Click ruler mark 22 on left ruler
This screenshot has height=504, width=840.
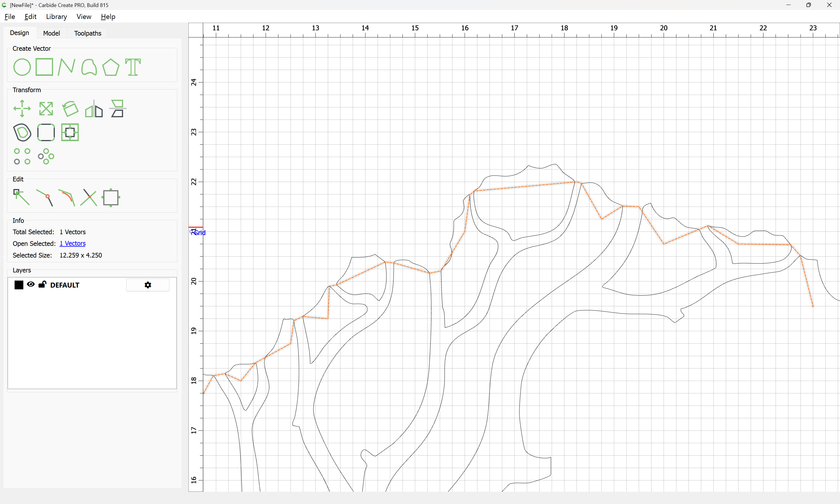click(x=194, y=182)
